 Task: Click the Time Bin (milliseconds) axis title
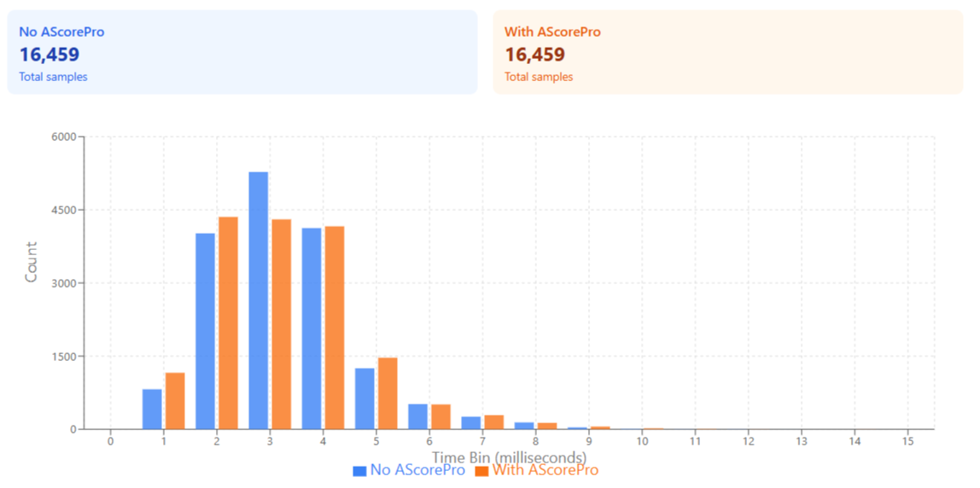[x=509, y=457]
